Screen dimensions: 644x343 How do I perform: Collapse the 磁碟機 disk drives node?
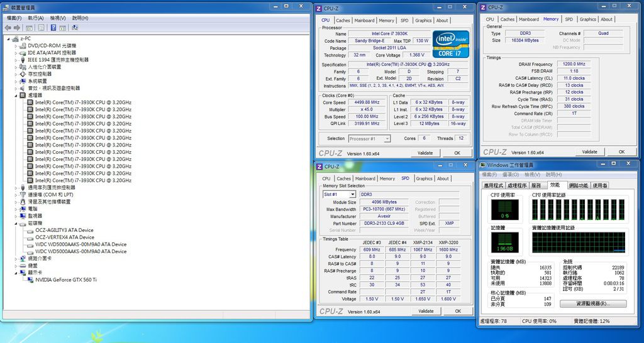[16, 223]
